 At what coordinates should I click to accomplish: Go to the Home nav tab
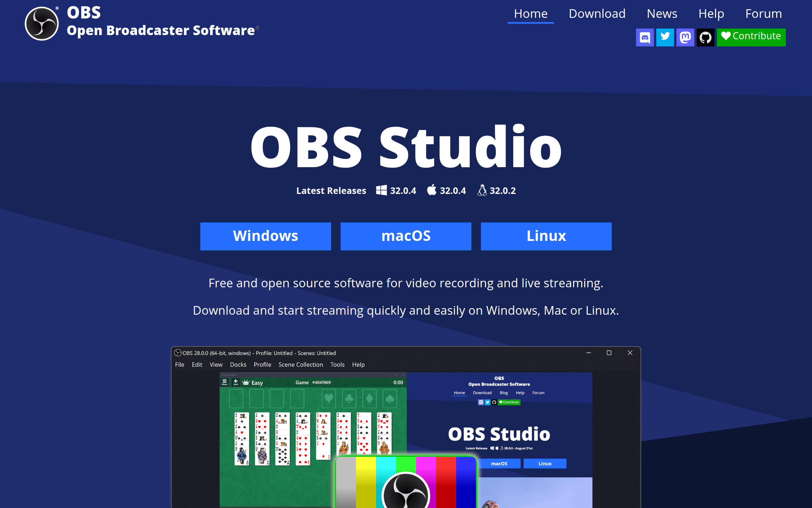click(530, 14)
